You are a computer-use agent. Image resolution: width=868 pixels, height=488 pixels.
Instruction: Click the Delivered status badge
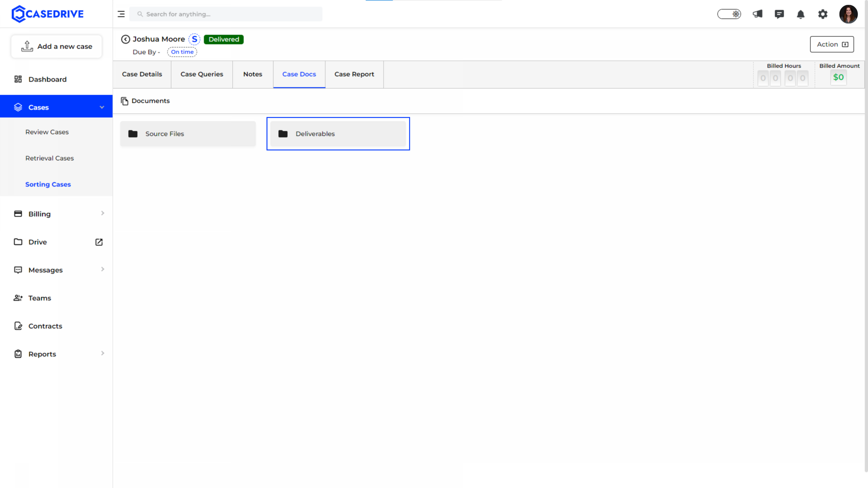coord(224,39)
